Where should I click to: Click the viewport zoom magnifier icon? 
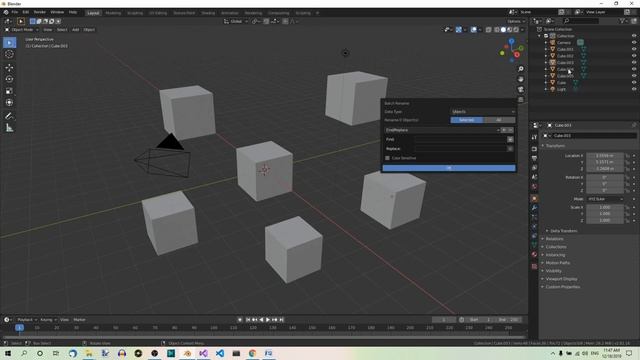click(x=520, y=69)
